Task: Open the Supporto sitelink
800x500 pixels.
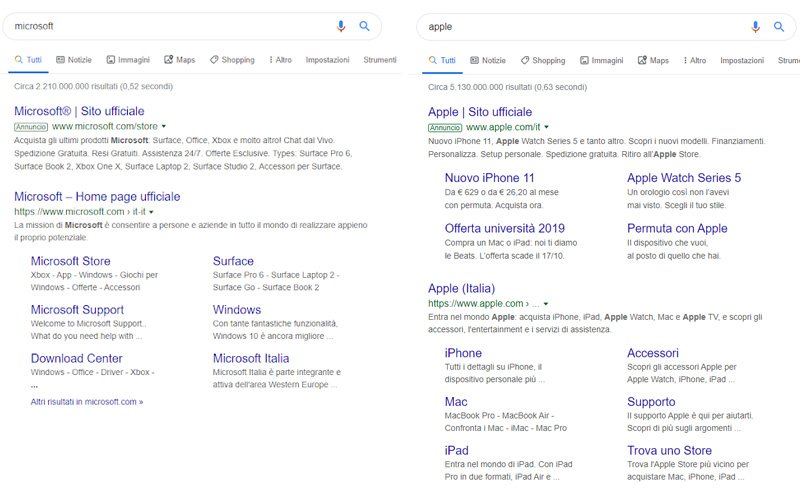Action: click(651, 402)
